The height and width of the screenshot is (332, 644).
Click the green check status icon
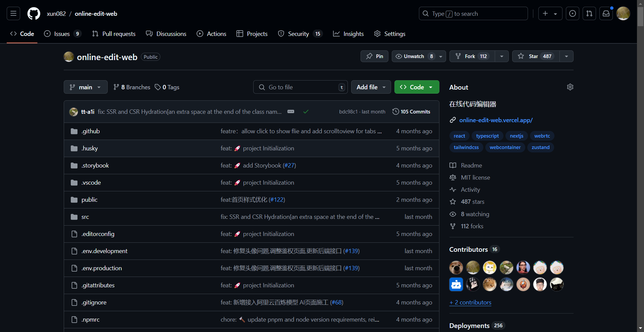(306, 111)
